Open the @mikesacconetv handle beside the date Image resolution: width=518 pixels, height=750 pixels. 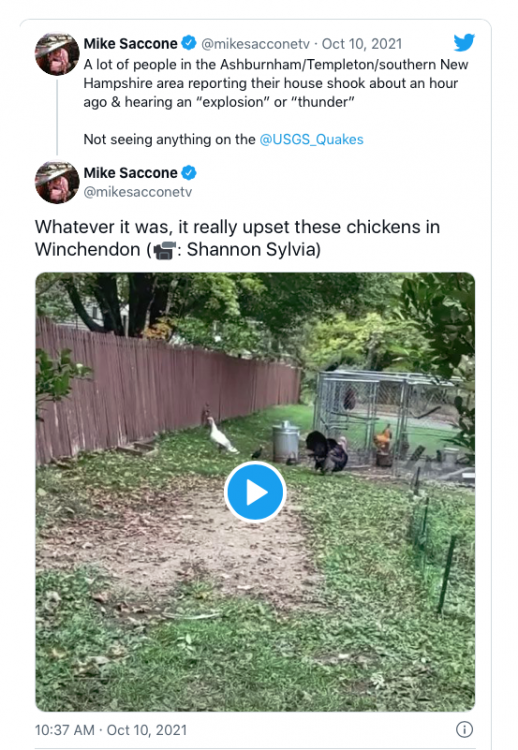255,44
